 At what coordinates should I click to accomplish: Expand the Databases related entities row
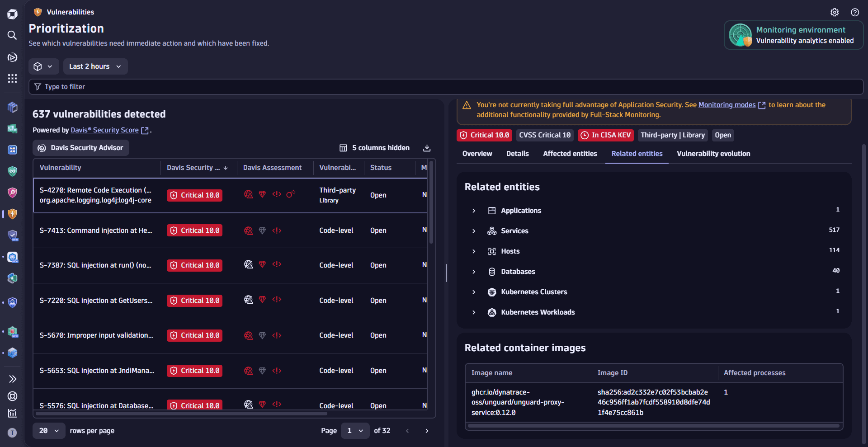tap(474, 272)
